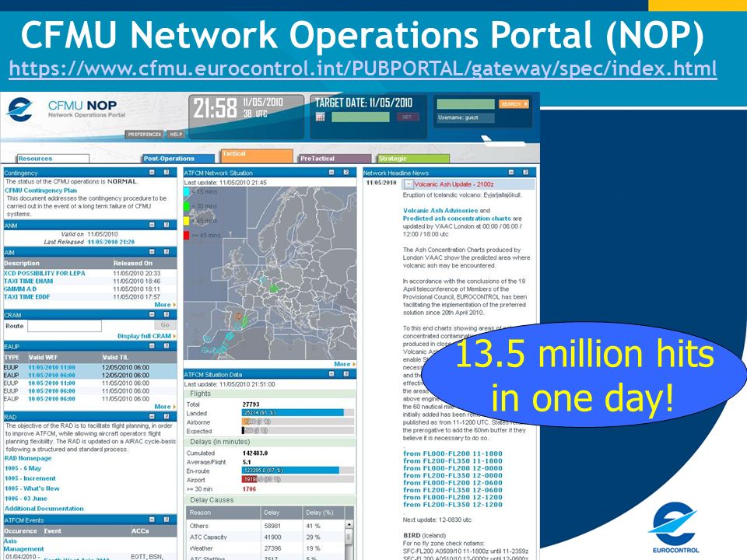This screenshot has width=747, height=560.
Task: Click the cumulated delay value 142483.0
Action: pyautogui.click(x=255, y=453)
